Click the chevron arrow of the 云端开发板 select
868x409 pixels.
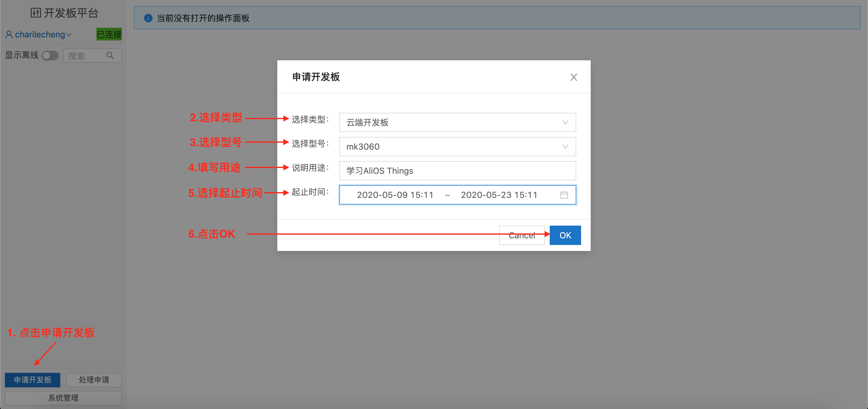(565, 122)
